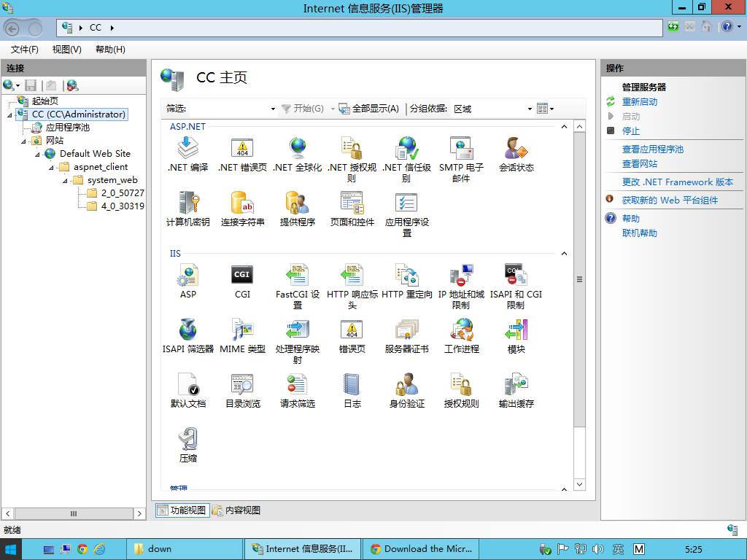The width and height of the screenshot is (747, 560).
Task: Select the CGI feature icon
Action: click(242, 275)
